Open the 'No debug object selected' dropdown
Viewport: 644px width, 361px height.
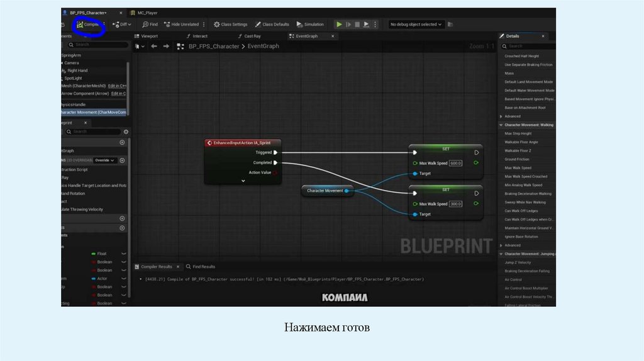pos(416,25)
